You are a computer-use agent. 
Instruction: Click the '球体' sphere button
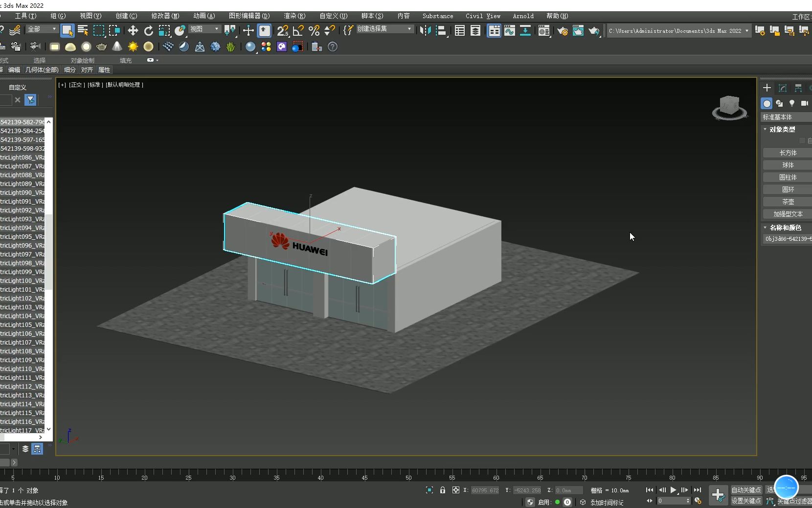coord(788,165)
